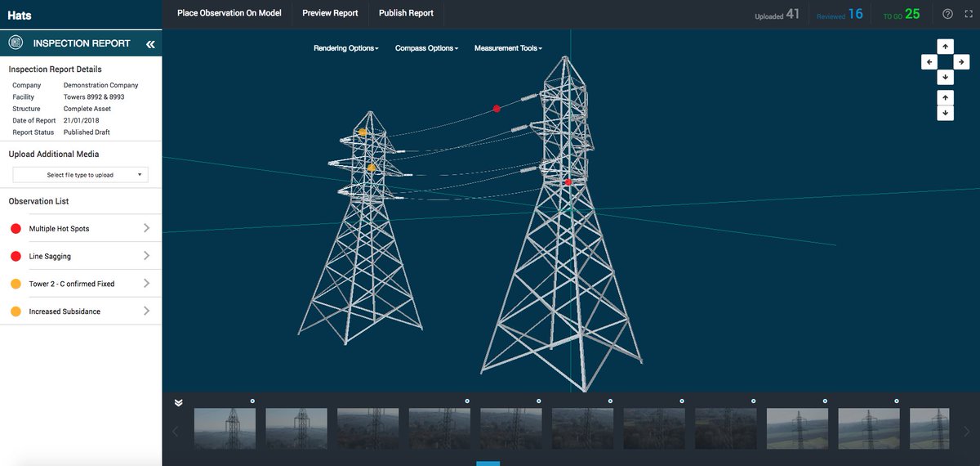Pan model up with top arrow pad button

(945, 46)
